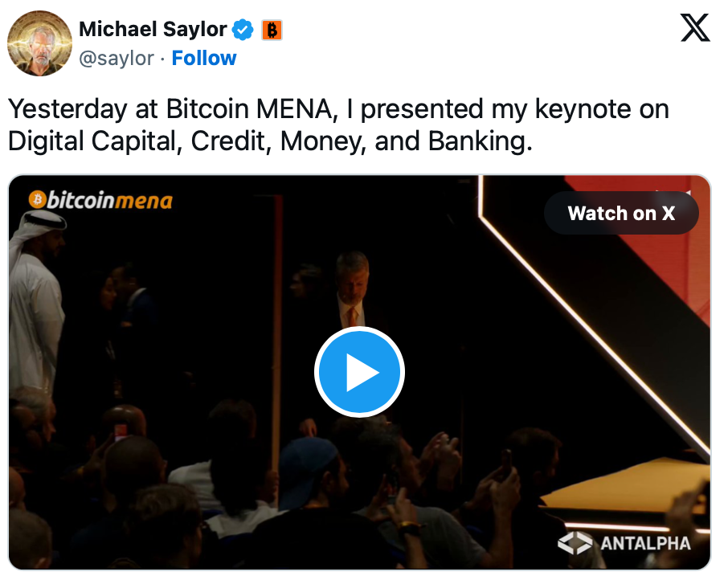The height and width of the screenshot is (580, 728).
Task: Click the ANTALPHA watermark text
Action: [645, 544]
